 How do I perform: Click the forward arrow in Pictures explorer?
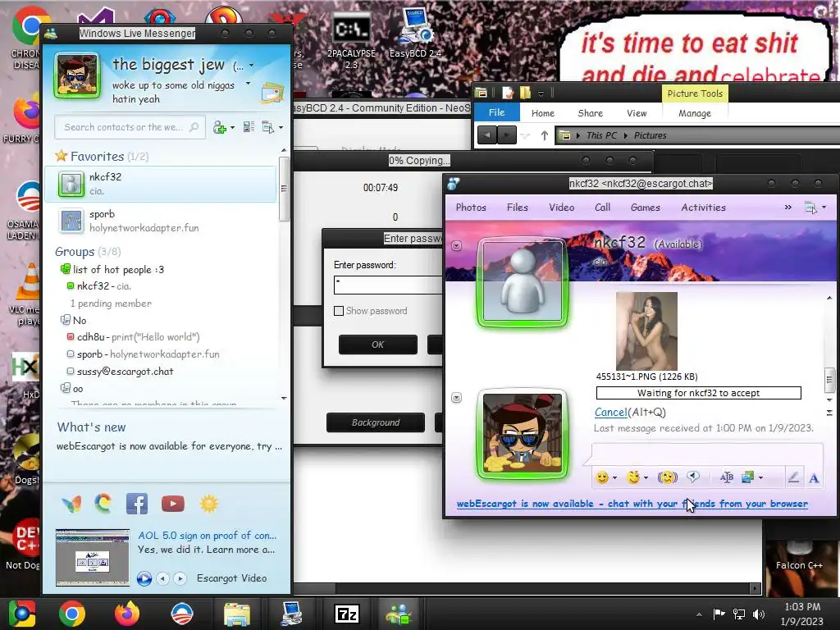tap(507, 135)
